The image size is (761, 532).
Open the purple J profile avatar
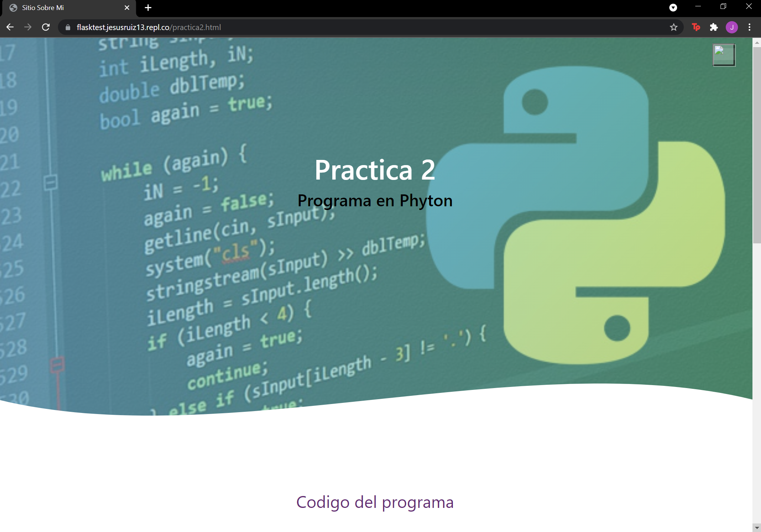pos(732,27)
